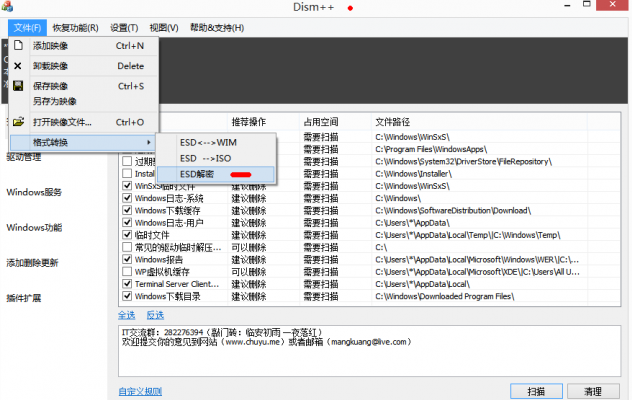Open the 恢复功能(R) menu

pos(75,28)
